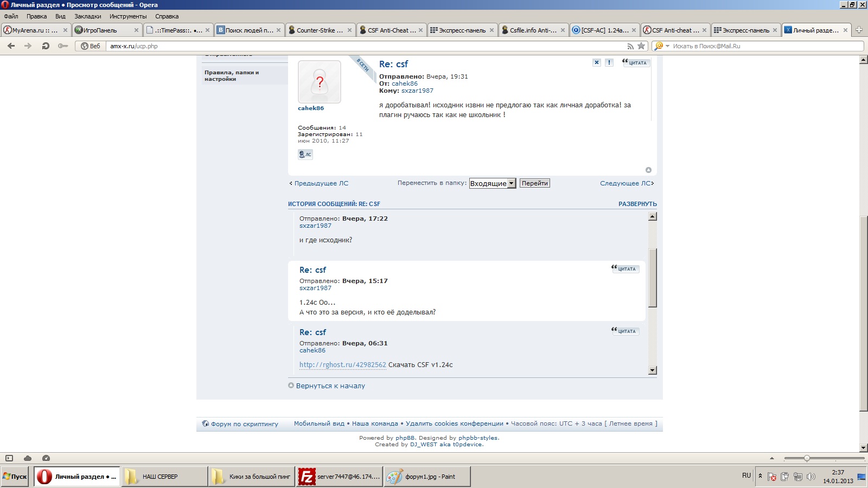
Task: Open search engine dropdown in search box
Action: click(x=662, y=46)
